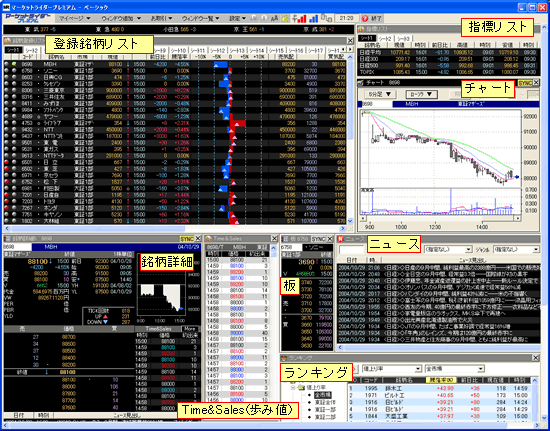Click the Market Rider Premium logo
Viewport: 550px width, 431px height.
pyautogui.click(x=27, y=18)
